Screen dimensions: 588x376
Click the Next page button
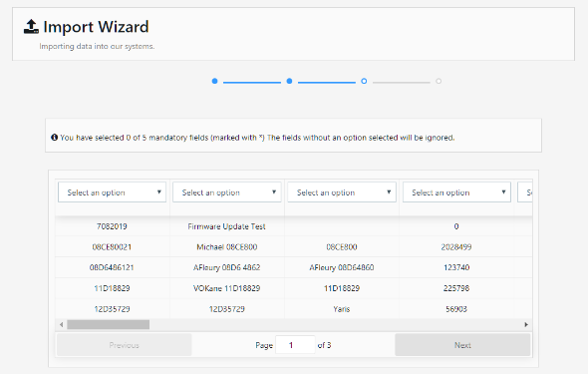462,345
